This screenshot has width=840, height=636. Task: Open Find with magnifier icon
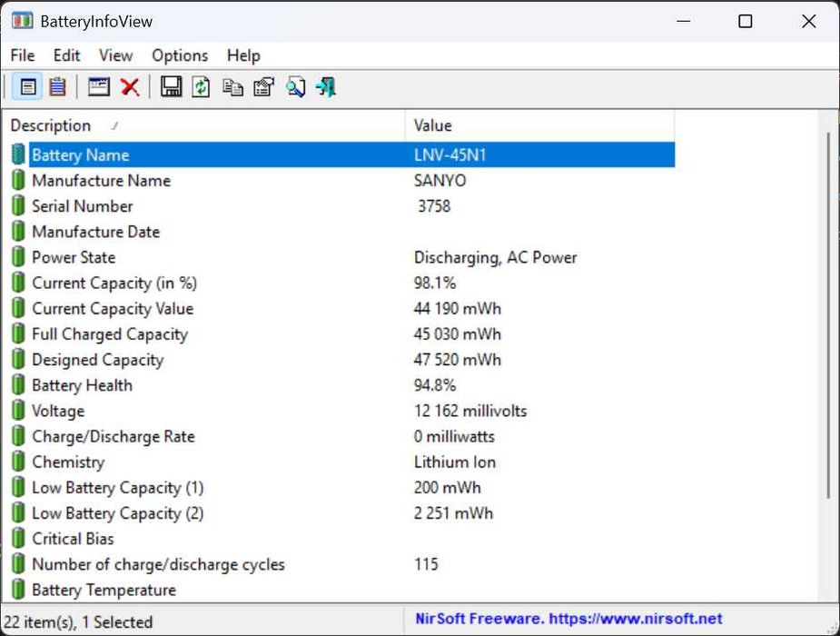pyautogui.click(x=295, y=87)
